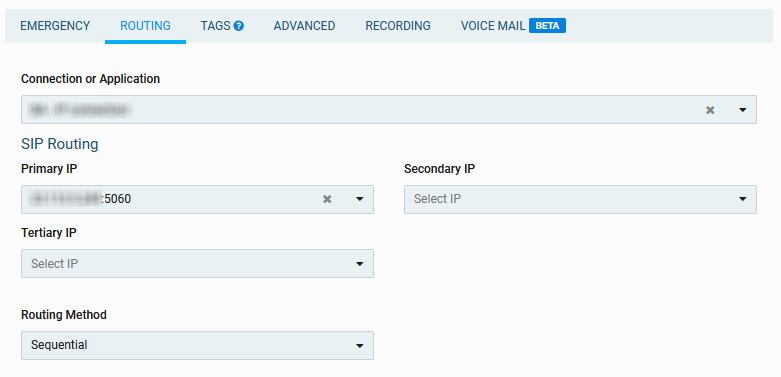Open the Tertiary IP dropdown arrow
The height and width of the screenshot is (377, 781).
[x=360, y=264]
